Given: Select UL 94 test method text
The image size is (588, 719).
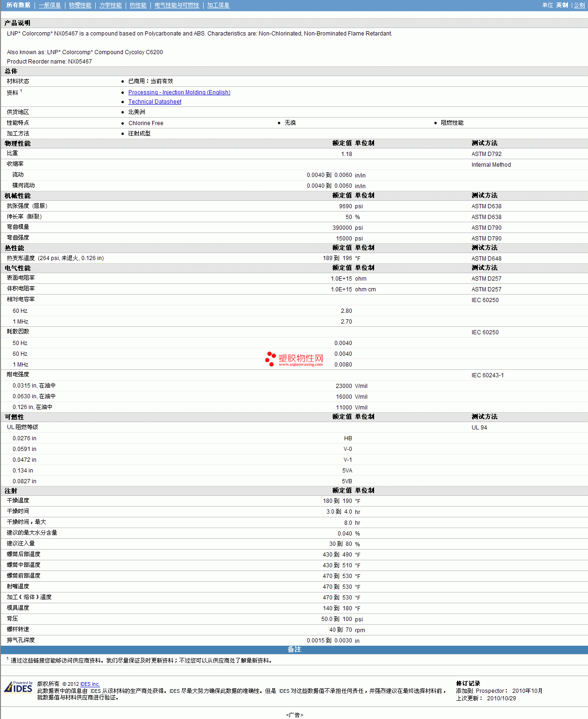Looking at the screenshot, I should click(479, 428).
